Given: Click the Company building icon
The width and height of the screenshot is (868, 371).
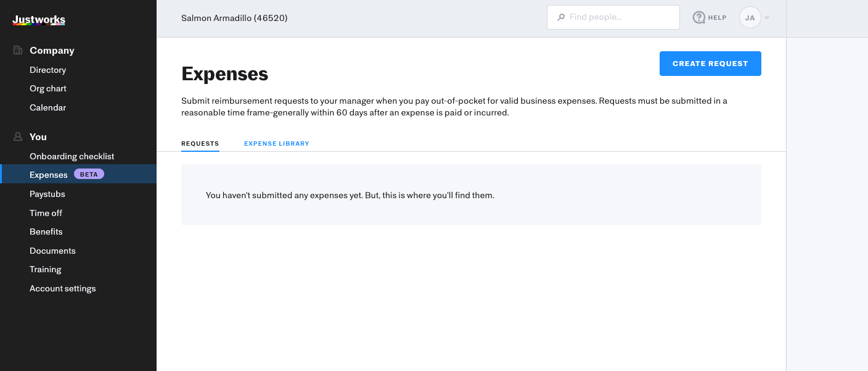Looking at the screenshot, I should coord(18,51).
